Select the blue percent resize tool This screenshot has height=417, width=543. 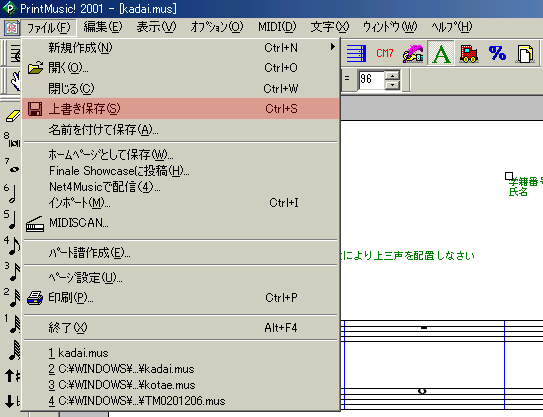pyautogui.click(x=497, y=53)
